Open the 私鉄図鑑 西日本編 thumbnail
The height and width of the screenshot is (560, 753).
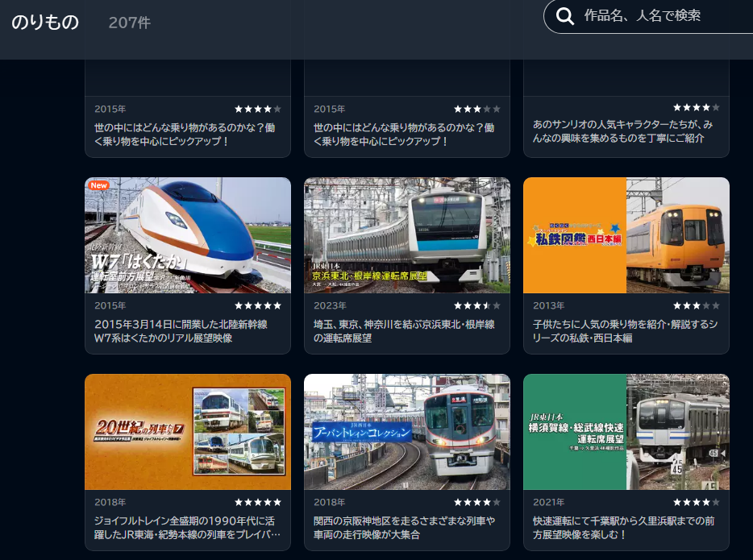626,235
